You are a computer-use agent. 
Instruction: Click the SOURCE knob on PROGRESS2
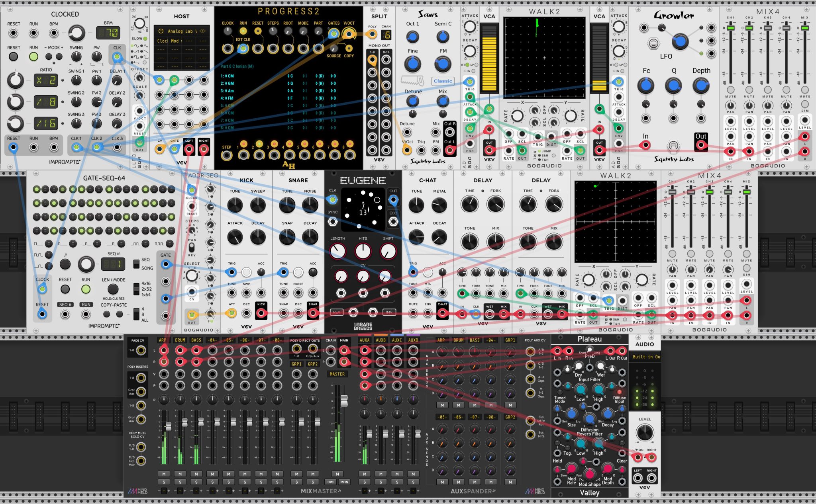tap(334, 48)
